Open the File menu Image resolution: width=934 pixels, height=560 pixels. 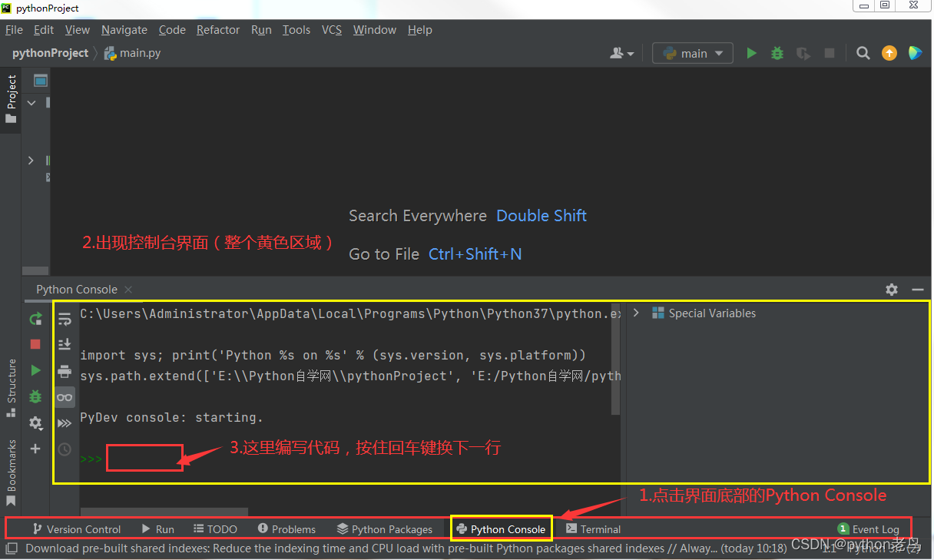click(14, 30)
